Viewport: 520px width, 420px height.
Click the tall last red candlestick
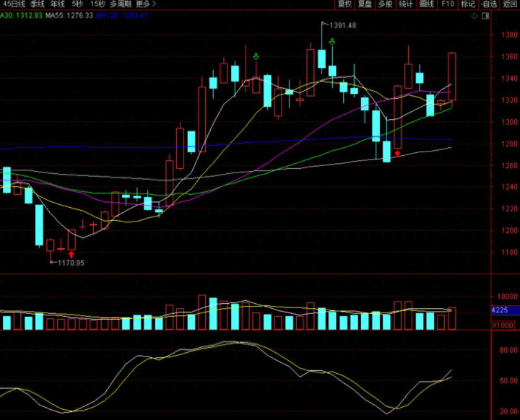[x=452, y=76]
